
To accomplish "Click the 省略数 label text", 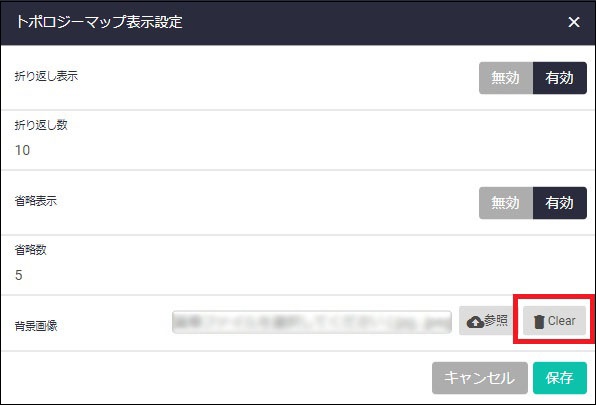I will [30, 250].
